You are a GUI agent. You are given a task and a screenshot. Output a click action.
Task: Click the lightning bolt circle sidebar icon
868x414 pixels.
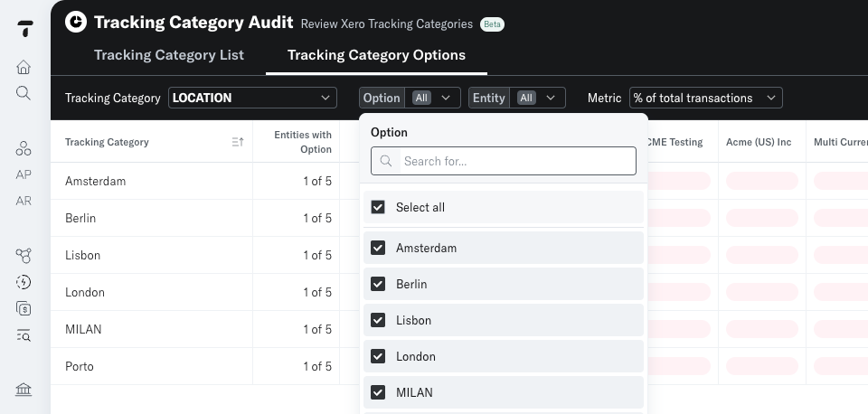pyautogui.click(x=24, y=282)
